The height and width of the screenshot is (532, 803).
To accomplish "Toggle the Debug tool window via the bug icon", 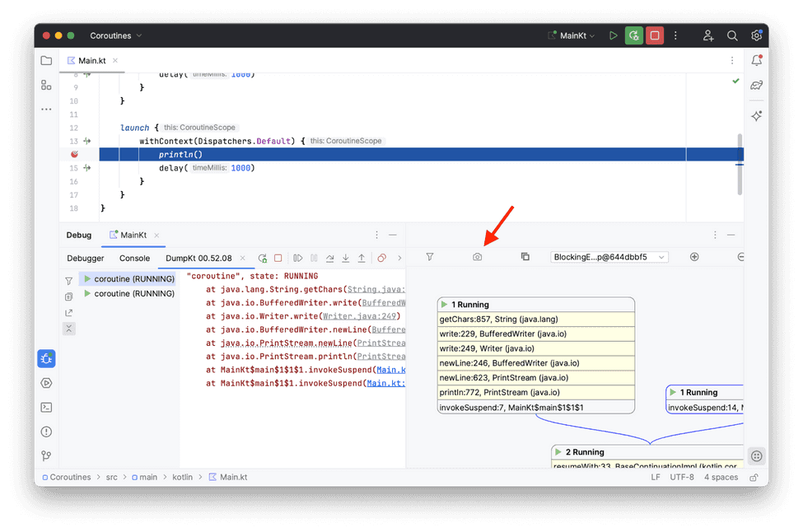I will coord(46,358).
